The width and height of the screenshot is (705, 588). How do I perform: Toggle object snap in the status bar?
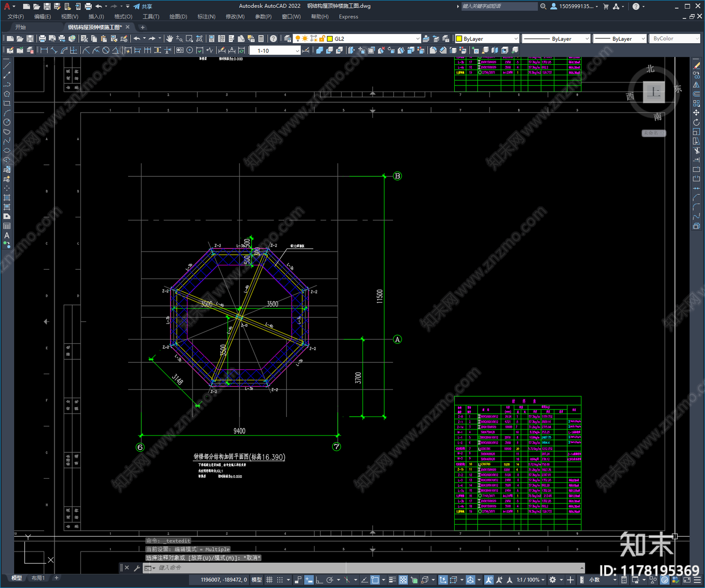pyautogui.click(x=375, y=580)
